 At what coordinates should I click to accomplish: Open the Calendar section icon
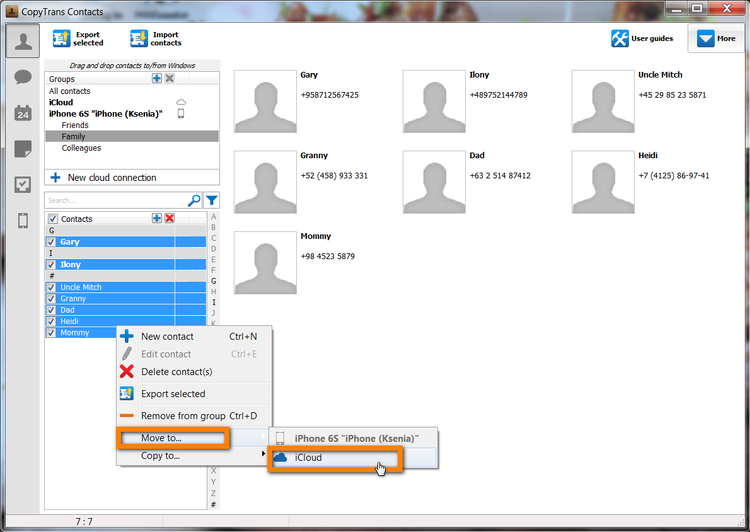[23, 113]
